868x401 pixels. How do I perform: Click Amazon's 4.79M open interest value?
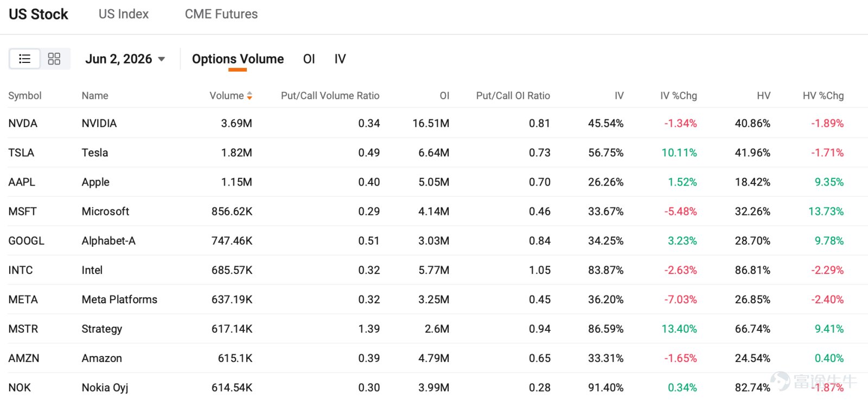pyautogui.click(x=434, y=358)
